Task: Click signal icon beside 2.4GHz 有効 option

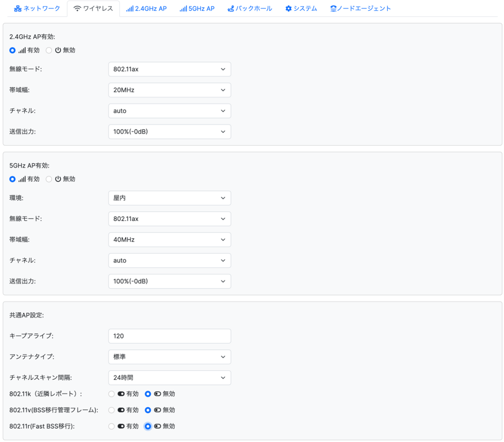Action: [x=22, y=51]
